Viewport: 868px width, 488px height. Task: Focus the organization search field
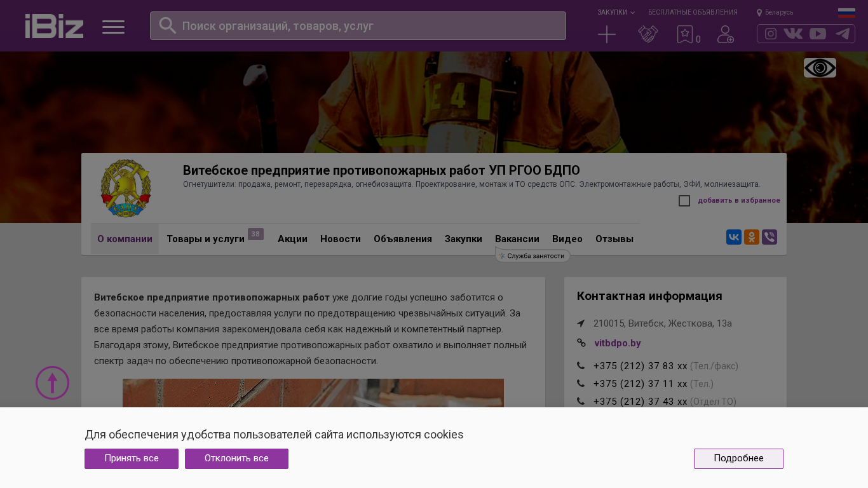click(358, 25)
